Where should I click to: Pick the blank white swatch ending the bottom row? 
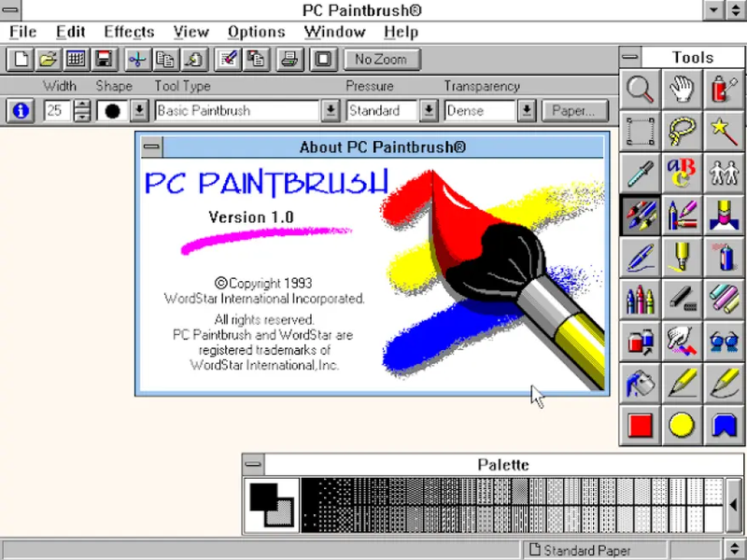coord(713,519)
